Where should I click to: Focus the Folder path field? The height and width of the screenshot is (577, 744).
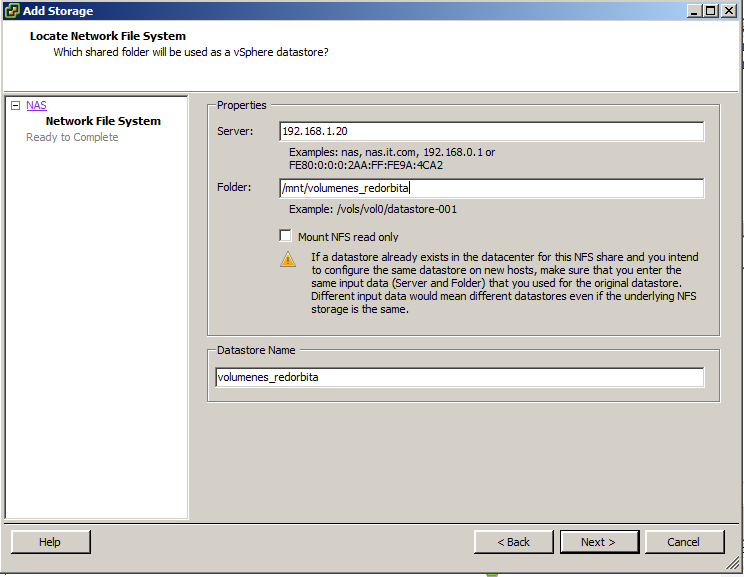pyautogui.click(x=491, y=188)
